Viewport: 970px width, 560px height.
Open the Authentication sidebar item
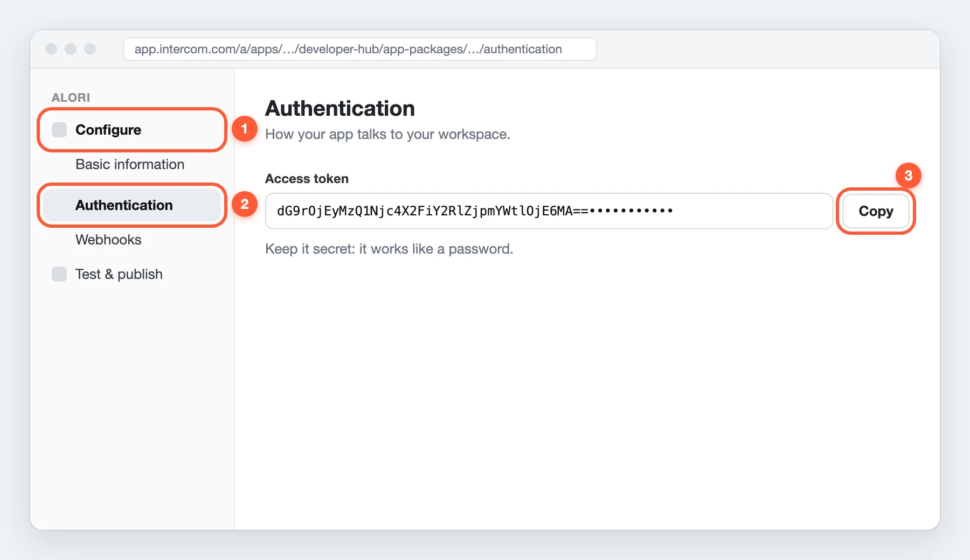click(x=131, y=205)
